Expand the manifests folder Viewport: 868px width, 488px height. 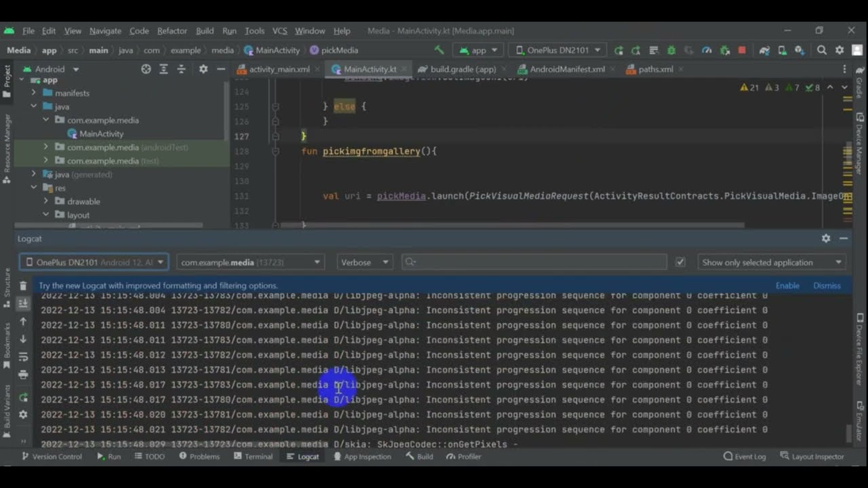click(x=33, y=93)
